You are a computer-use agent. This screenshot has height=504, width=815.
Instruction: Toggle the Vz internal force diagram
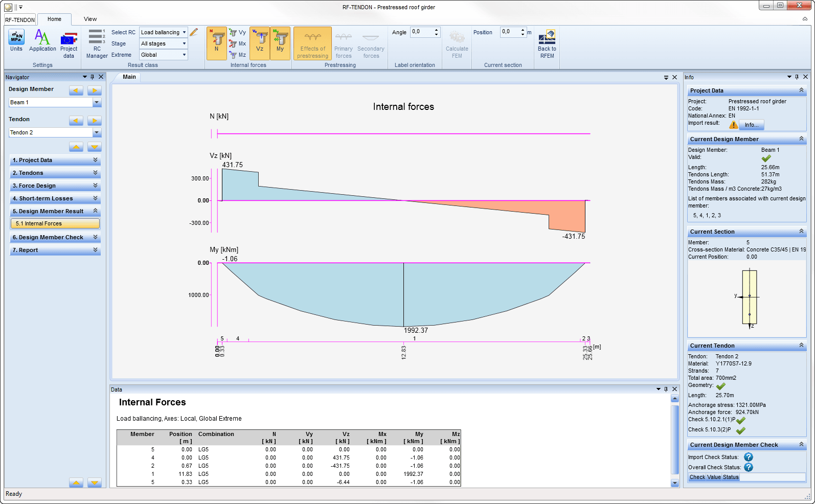[x=260, y=43]
